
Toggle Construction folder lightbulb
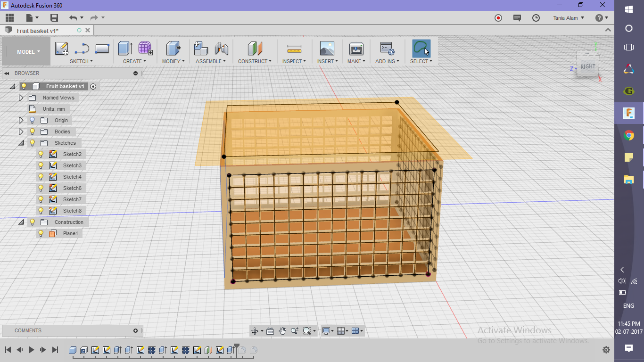click(x=32, y=222)
